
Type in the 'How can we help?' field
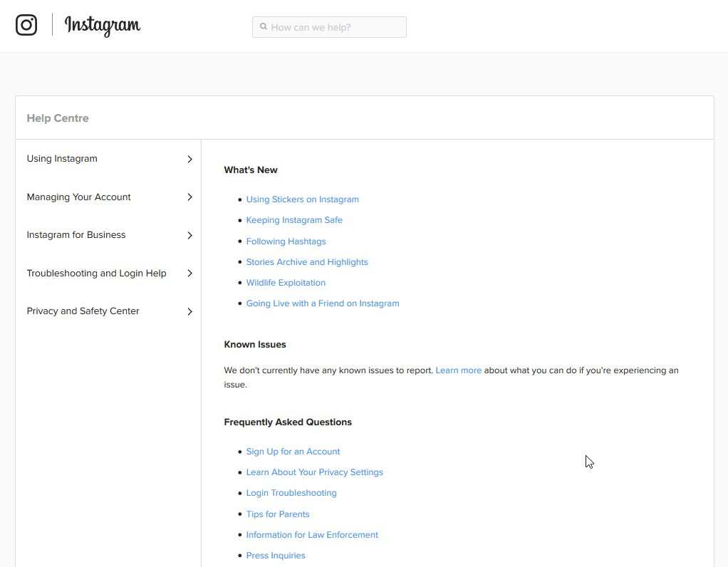tap(336, 27)
